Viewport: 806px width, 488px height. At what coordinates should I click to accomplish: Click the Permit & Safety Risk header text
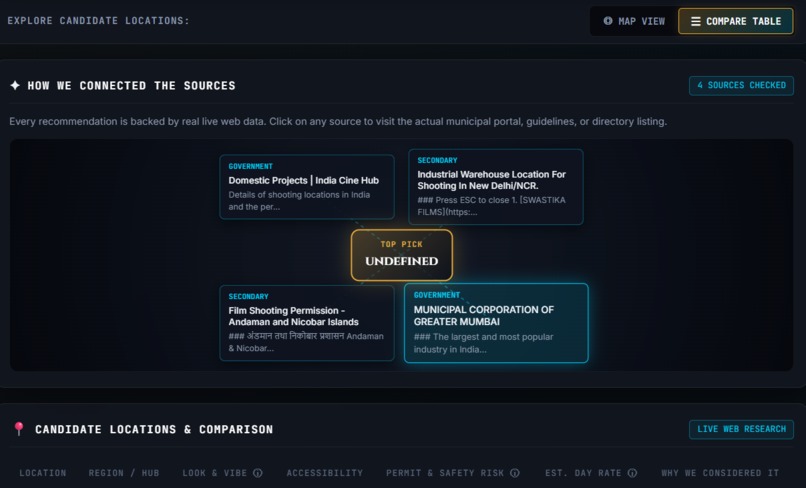(445, 473)
